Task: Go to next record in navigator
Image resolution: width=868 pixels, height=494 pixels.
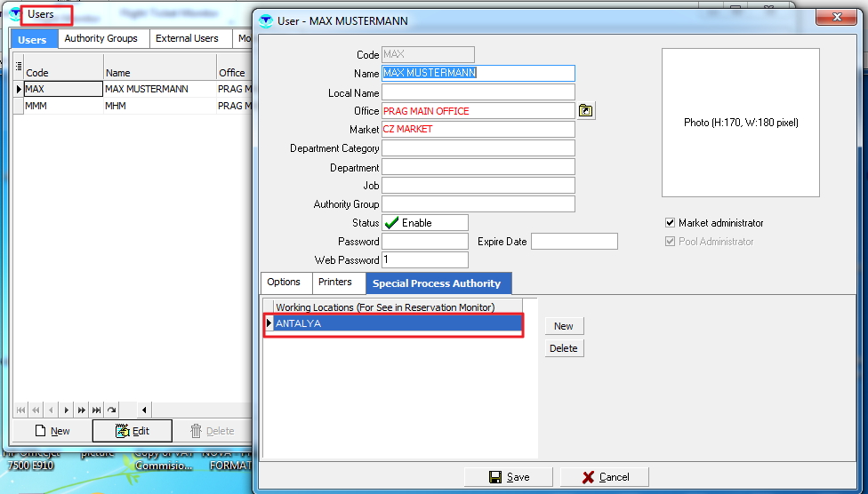Action: point(67,410)
